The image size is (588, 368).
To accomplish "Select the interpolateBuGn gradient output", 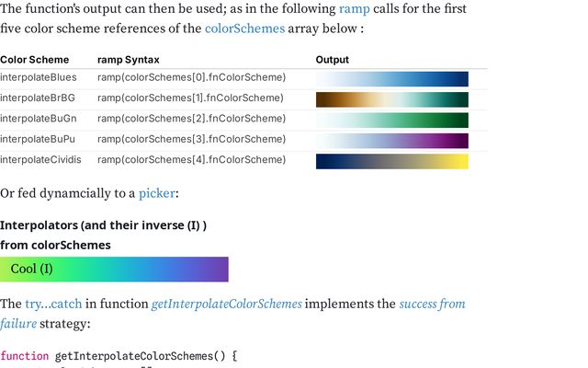I will (391, 120).
